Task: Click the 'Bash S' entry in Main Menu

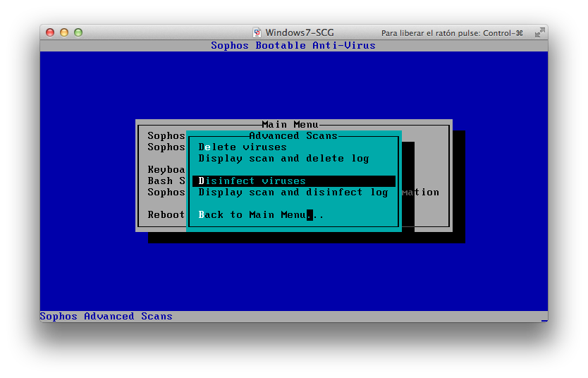Action: (x=166, y=181)
